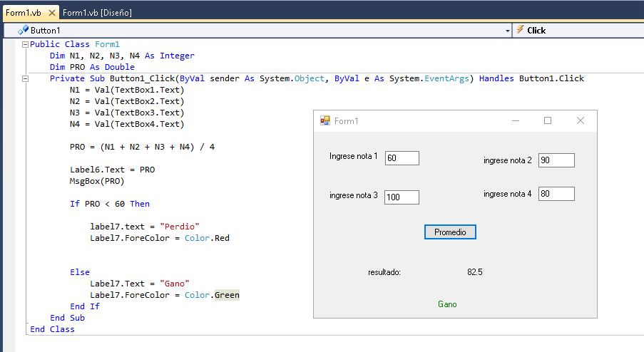Click the line 'Dim PRO As Double'

point(92,67)
